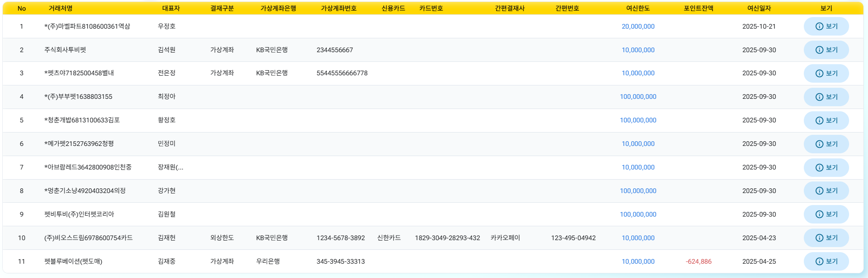Open 보기 for 펫블루베이션(펫도매) row
The image size is (868, 278).
click(826, 261)
